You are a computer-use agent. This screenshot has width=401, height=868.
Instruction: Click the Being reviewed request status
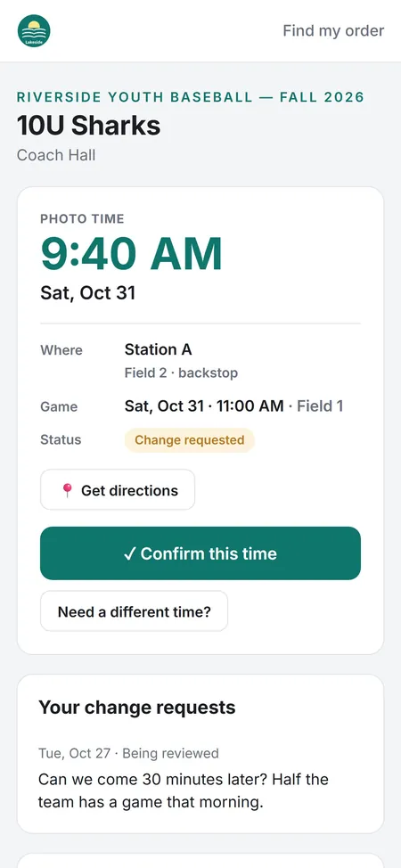coord(170,753)
